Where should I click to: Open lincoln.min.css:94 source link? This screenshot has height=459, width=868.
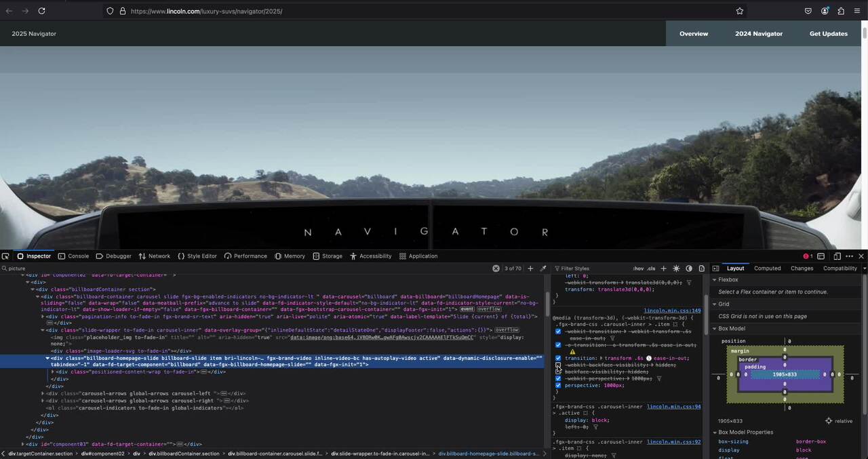pyautogui.click(x=673, y=407)
